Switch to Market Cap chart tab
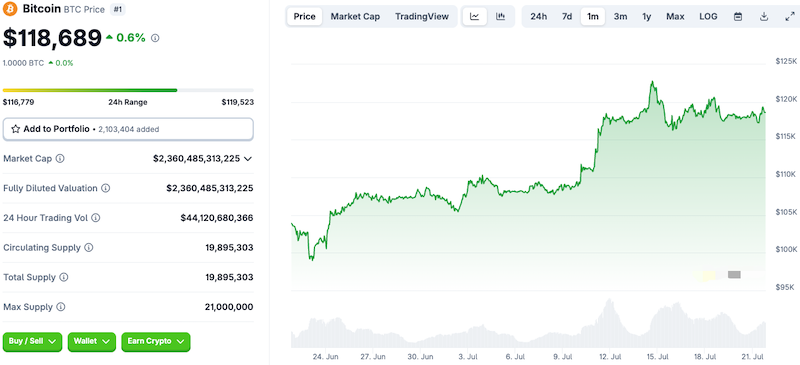800x365 pixels. click(x=355, y=16)
